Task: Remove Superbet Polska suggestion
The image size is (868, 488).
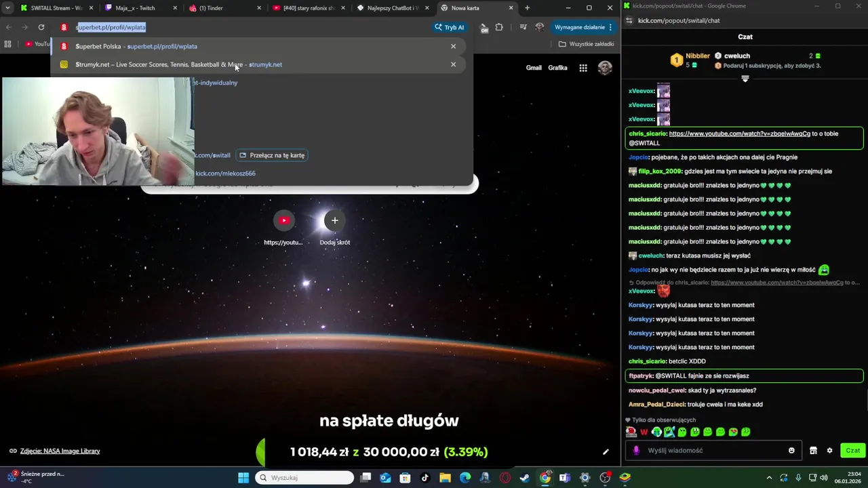Action: click(x=454, y=46)
